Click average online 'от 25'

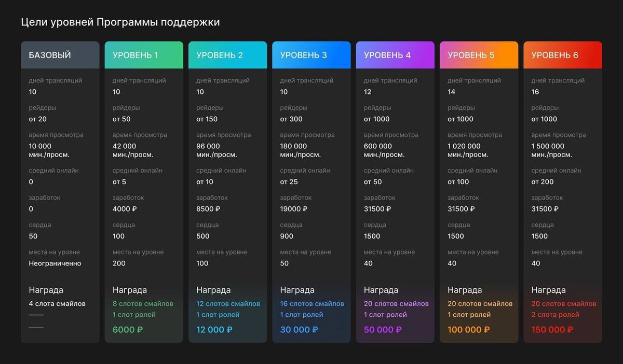[289, 182]
